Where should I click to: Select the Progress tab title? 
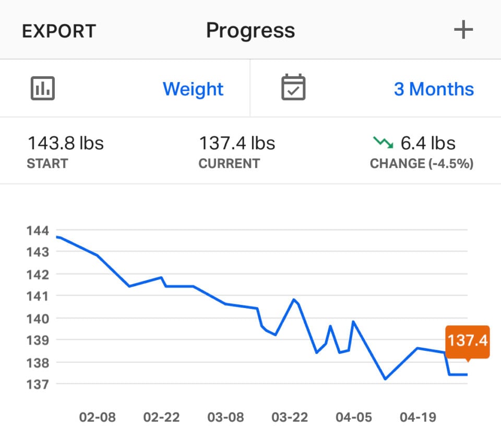pos(250,30)
